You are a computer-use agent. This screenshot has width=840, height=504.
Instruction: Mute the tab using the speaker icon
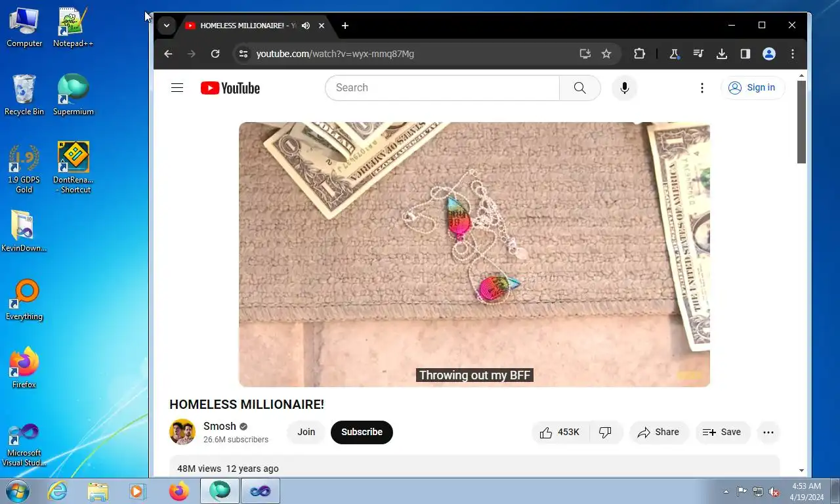click(306, 26)
